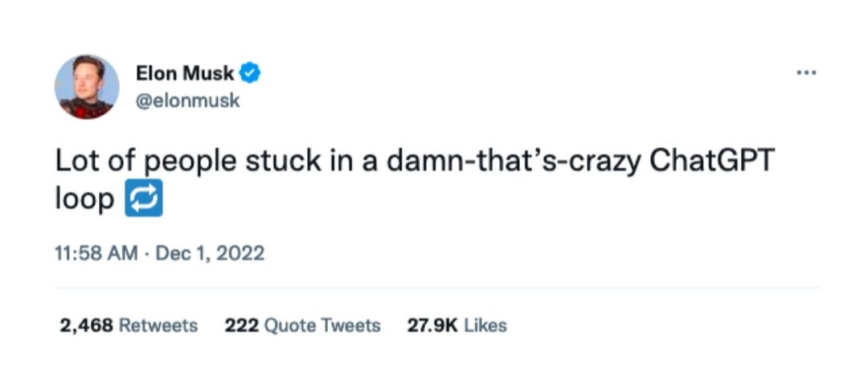Click the 2,468 retweet count number

86,326
